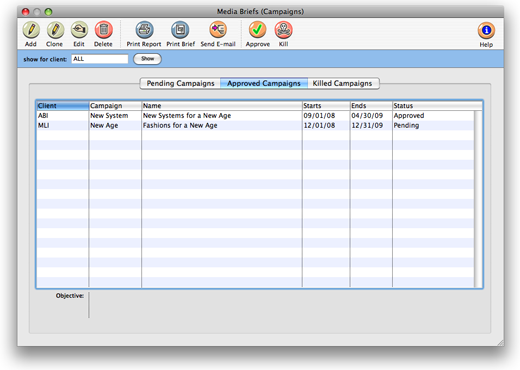Click end date 04/30/09

point(367,116)
